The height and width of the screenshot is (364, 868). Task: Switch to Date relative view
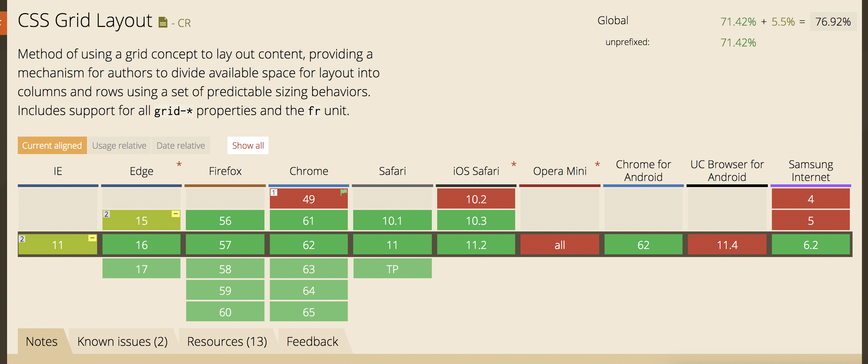click(180, 145)
